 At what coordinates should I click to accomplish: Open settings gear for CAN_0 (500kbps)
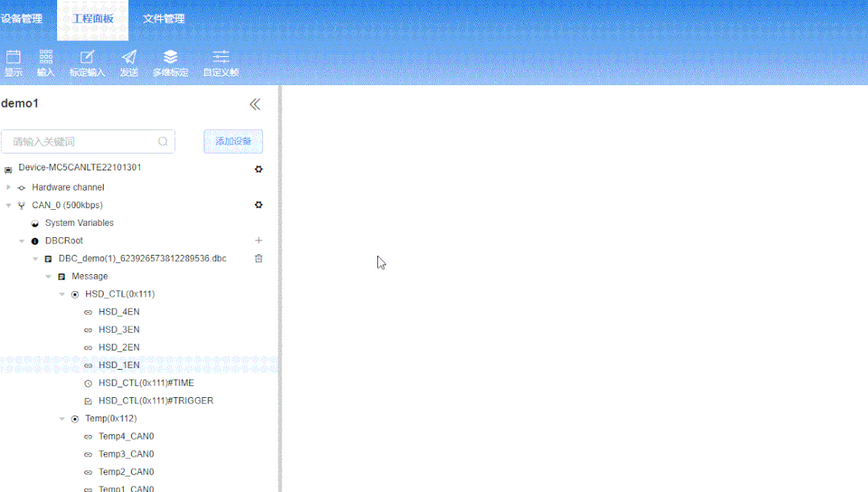click(258, 205)
